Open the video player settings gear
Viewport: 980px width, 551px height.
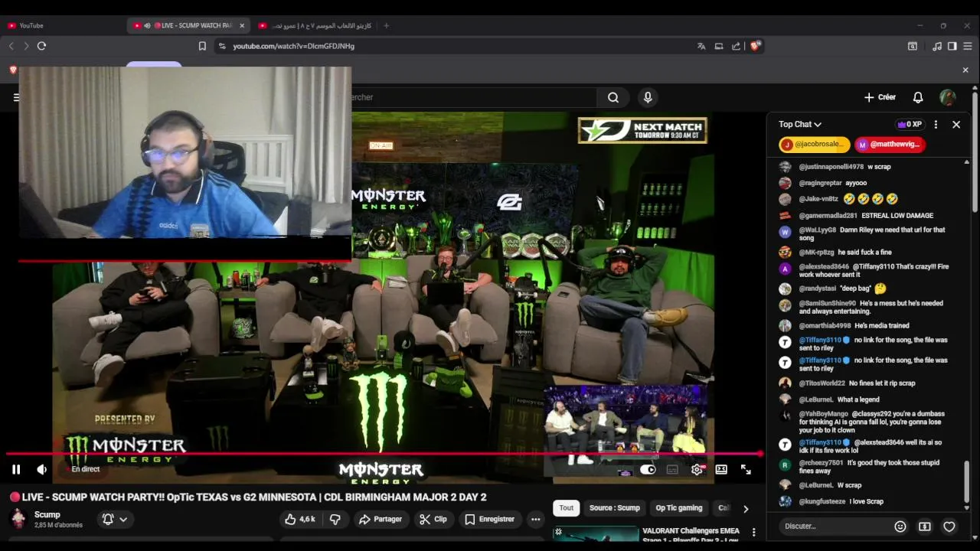coord(697,469)
